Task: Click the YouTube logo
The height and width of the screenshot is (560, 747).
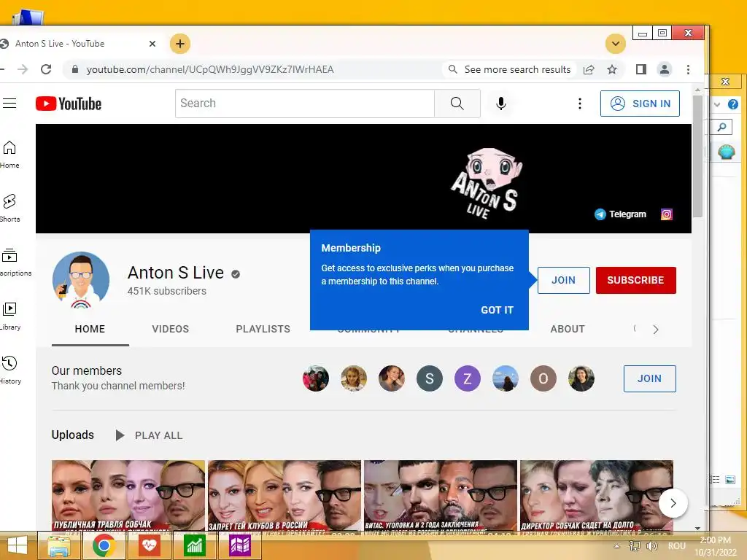Action: coord(69,104)
